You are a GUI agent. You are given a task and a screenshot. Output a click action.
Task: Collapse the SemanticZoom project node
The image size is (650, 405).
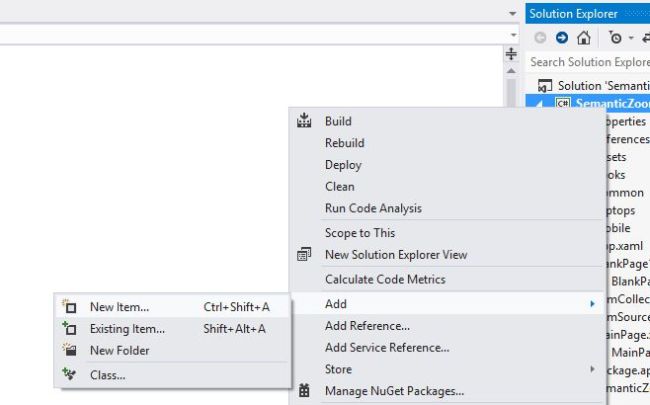539,103
